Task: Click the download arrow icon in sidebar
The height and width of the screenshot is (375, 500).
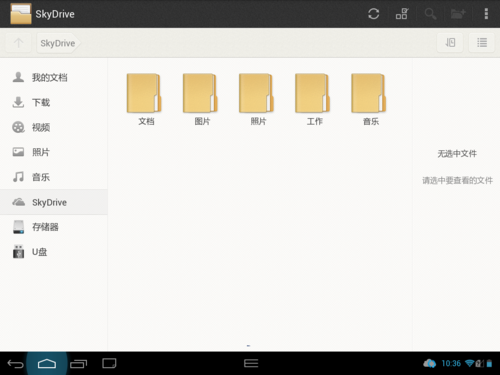Action: pyautogui.click(x=18, y=102)
